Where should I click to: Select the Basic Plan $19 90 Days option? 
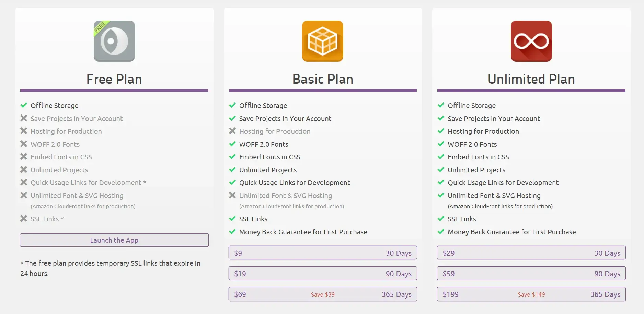click(322, 274)
